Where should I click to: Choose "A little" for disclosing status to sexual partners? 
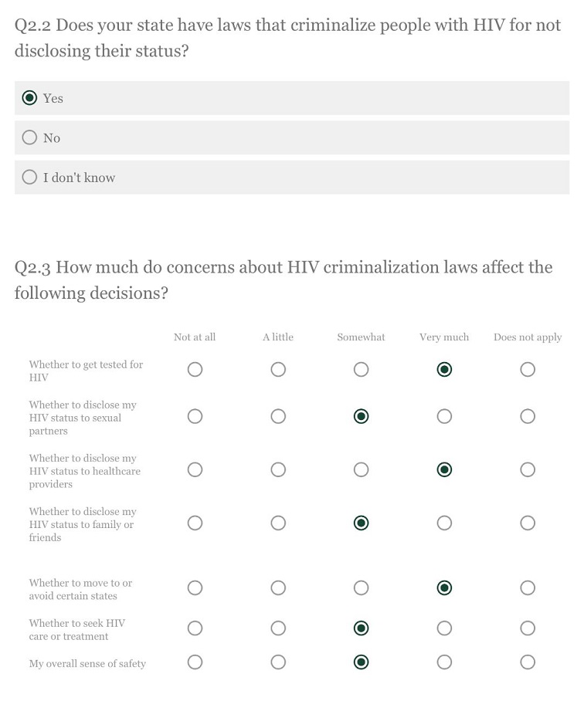click(278, 416)
